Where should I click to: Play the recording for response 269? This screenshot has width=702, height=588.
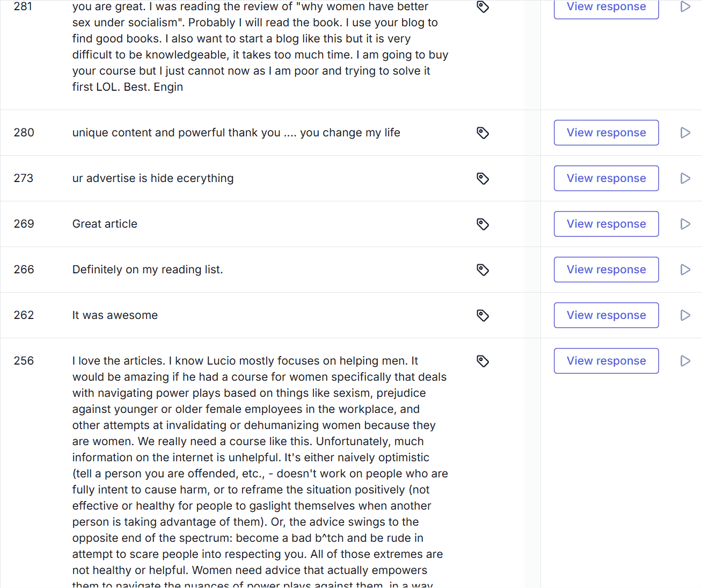pyautogui.click(x=685, y=224)
